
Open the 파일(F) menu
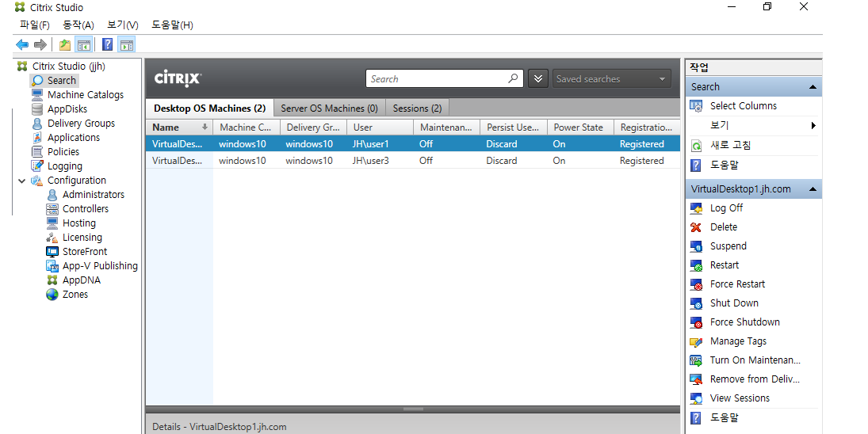pos(34,25)
